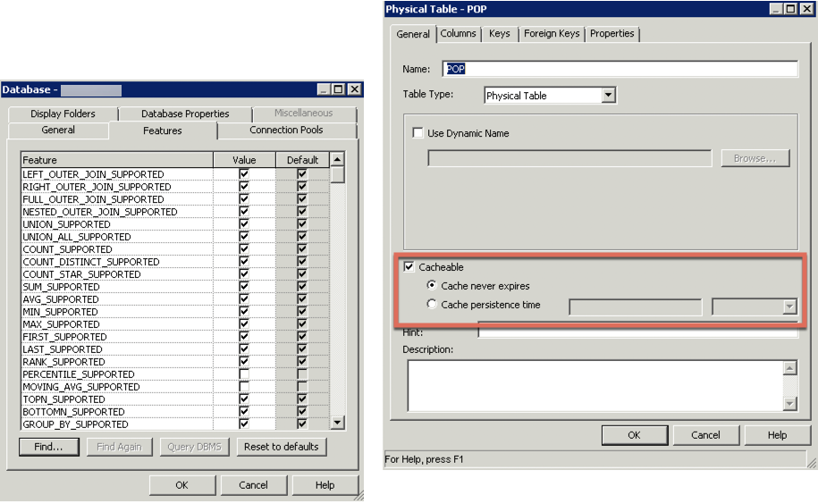Image resolution: width=818 pixels, height=504 pixels.
Task: Enable Use Dynamic Name checkbox
Action: coord(417,133)
